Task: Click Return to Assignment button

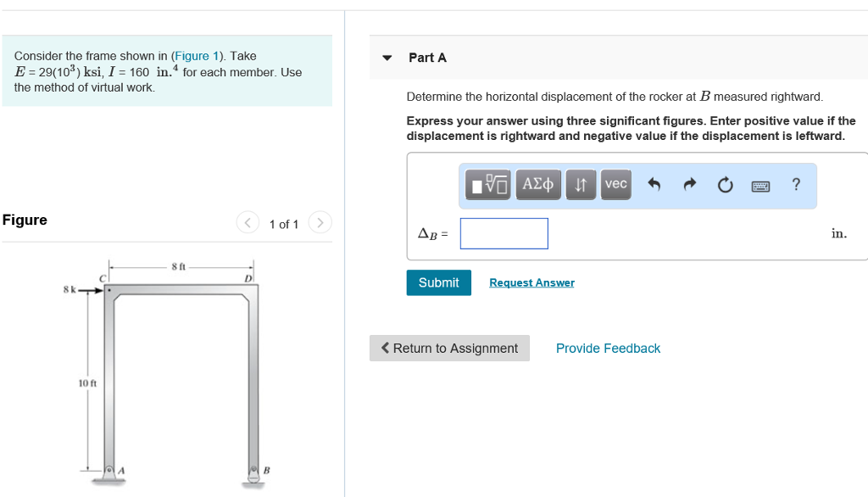Action: click(449, 348)
